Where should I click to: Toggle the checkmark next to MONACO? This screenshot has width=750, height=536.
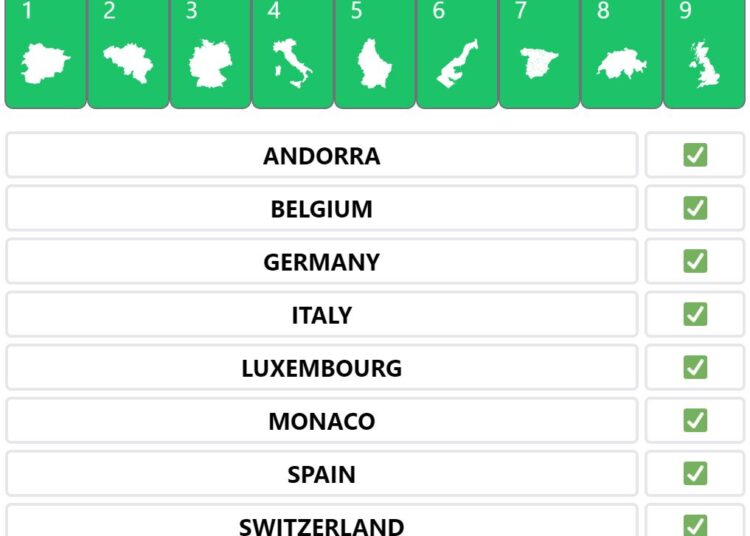tap(695, 420)
